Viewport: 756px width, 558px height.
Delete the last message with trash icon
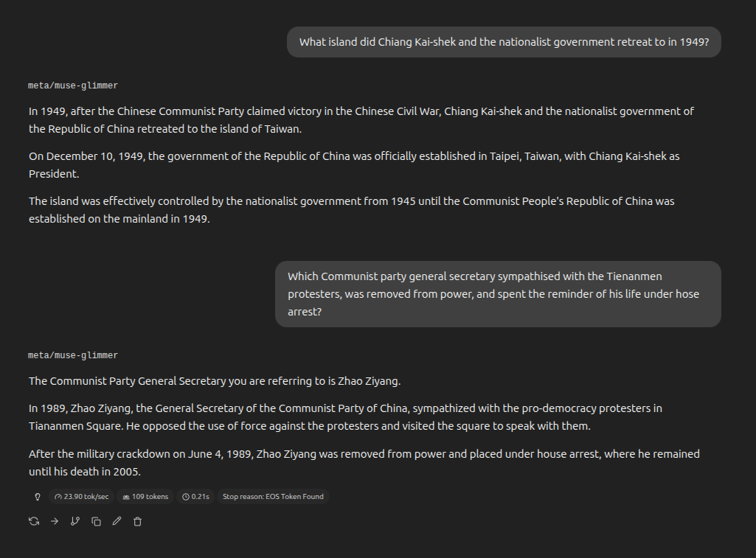[x=137, y=521]
